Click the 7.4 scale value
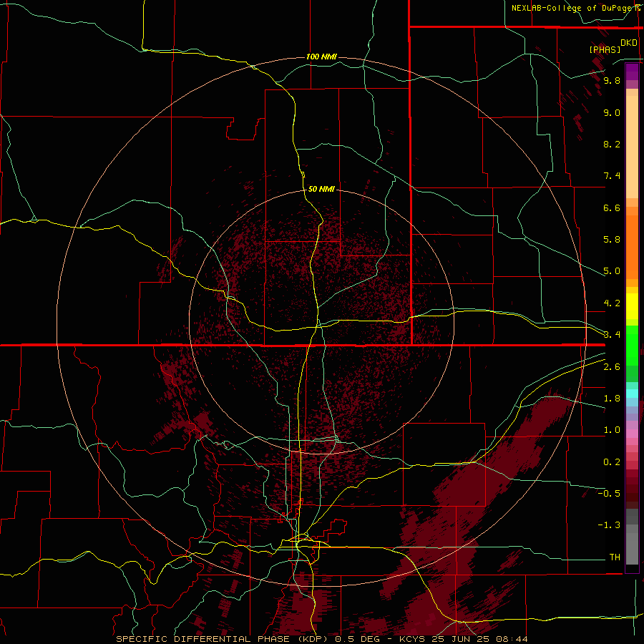The image size is (644, 644). point(612,176)
